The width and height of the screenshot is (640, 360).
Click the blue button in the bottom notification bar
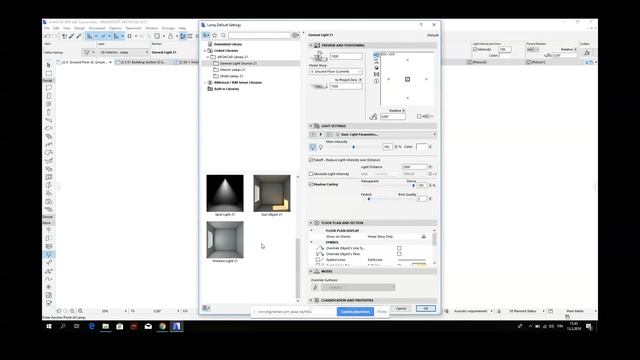[355, 312]
